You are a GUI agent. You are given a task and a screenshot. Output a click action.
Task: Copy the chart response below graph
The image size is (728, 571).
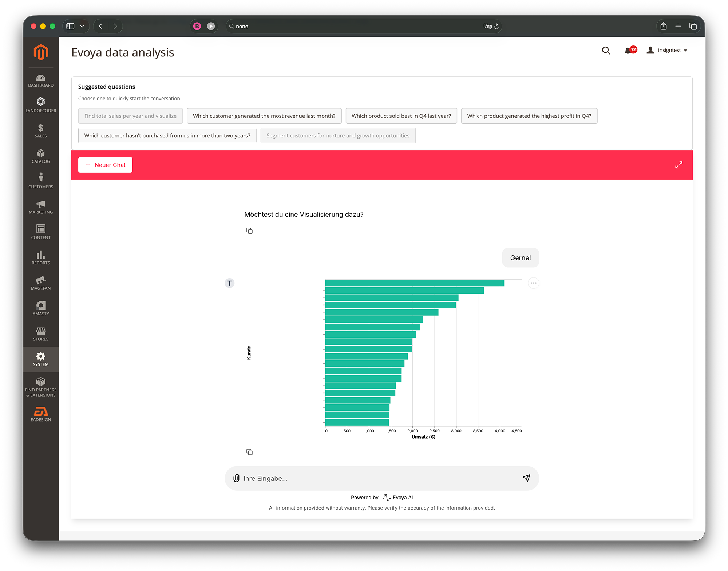249,452
